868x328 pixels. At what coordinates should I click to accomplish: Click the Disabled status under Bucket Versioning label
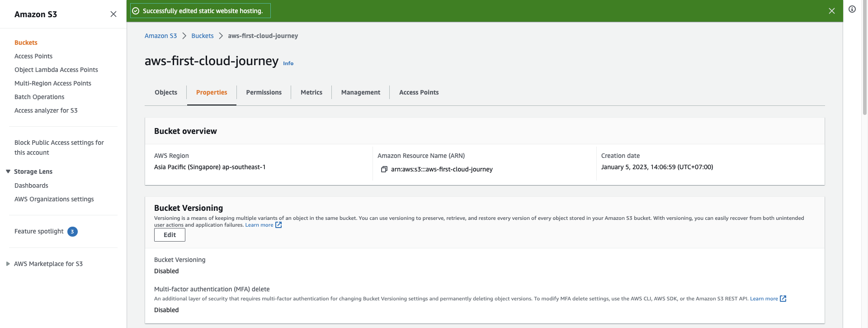(166, 271)
